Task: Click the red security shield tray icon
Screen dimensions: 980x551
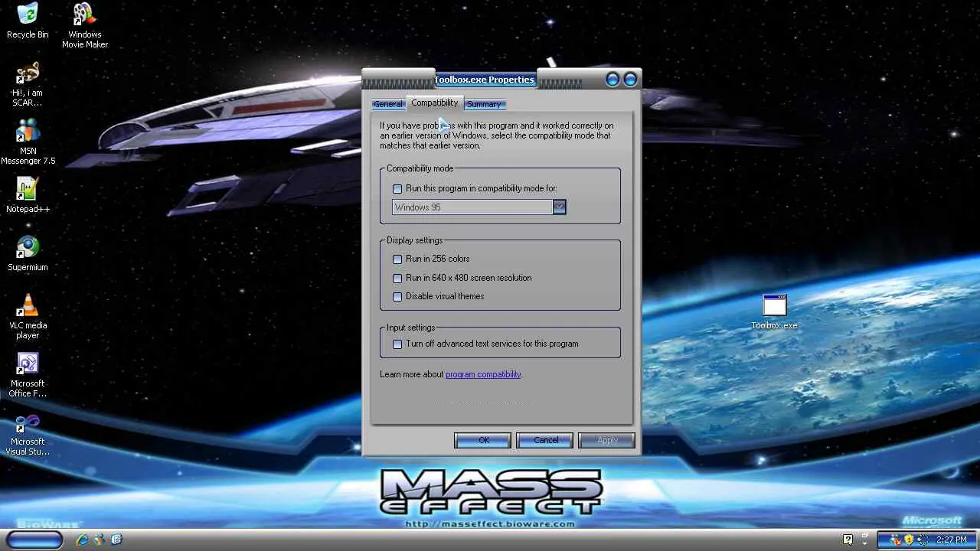Action: pos(894,540)
